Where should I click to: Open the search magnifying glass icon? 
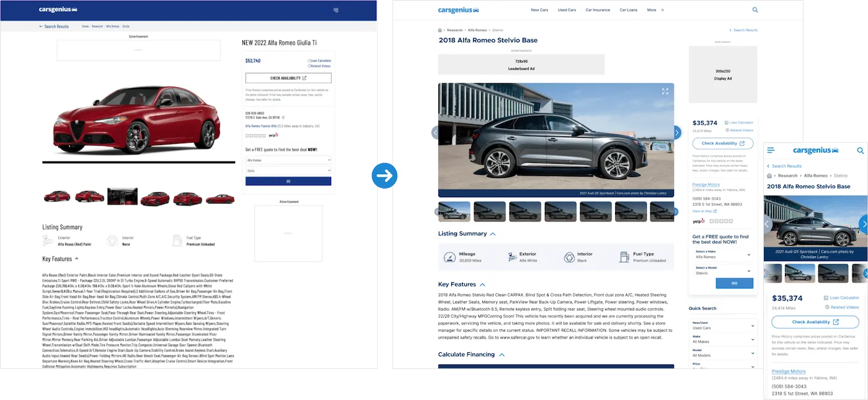[x=755, y=9]
